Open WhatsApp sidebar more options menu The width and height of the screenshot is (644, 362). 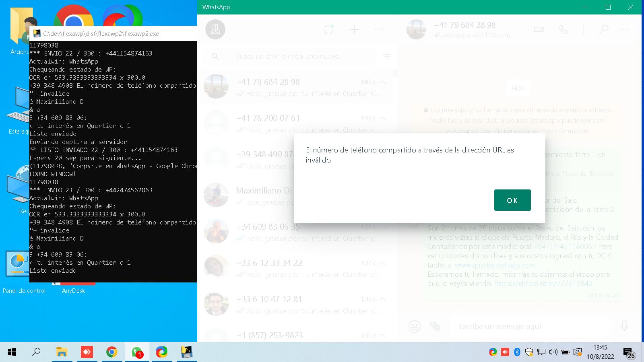pyautogui.click(x=379, y=29)
